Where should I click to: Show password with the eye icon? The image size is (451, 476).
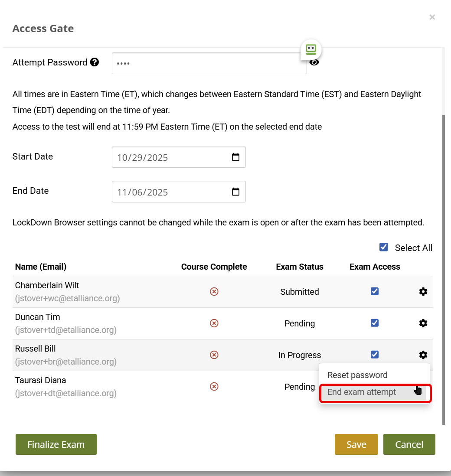point(314,62)
